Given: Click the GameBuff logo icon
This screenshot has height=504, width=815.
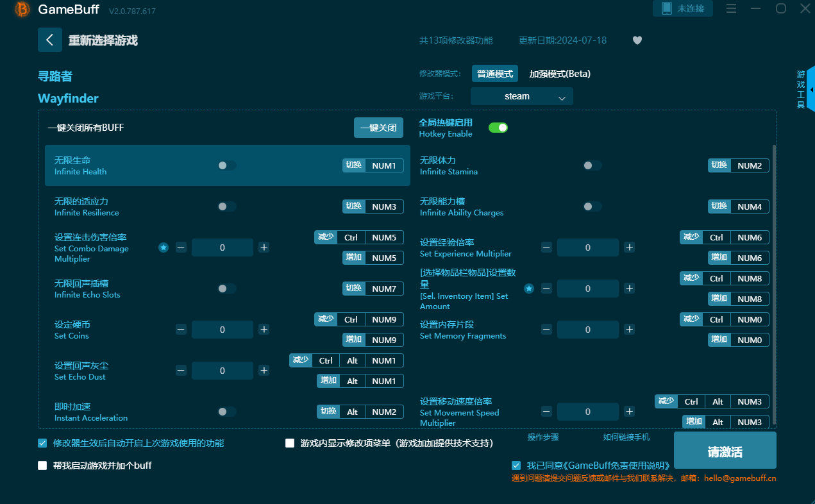Looking at the screenshot, I should point(22,9).
